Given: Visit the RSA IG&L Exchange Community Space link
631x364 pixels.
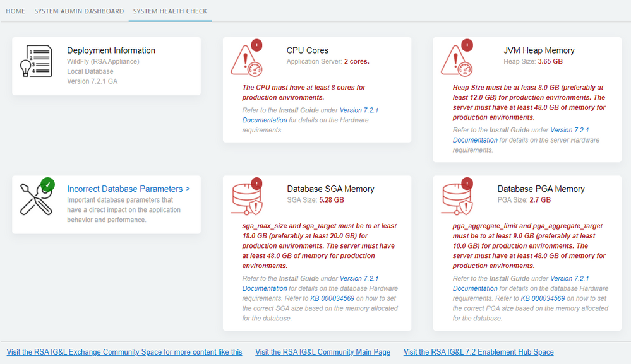Looking at the screenshot, I should point(124,352).
